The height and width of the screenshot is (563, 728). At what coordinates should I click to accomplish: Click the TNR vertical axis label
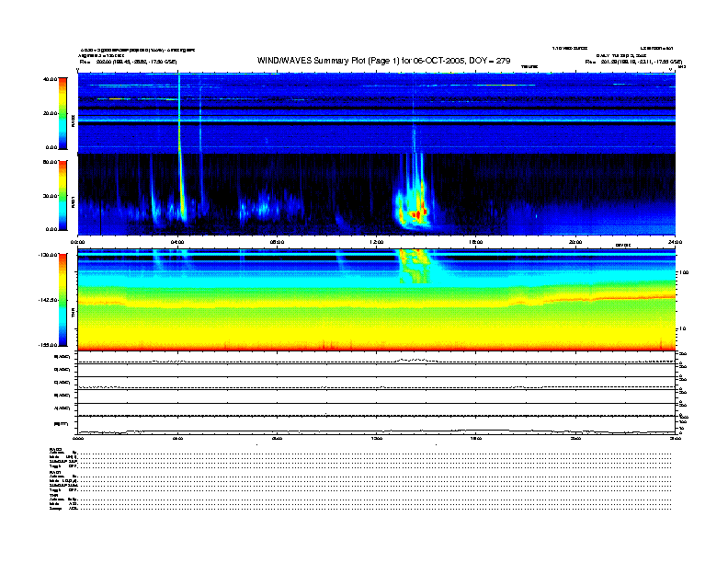pos(73,314)
